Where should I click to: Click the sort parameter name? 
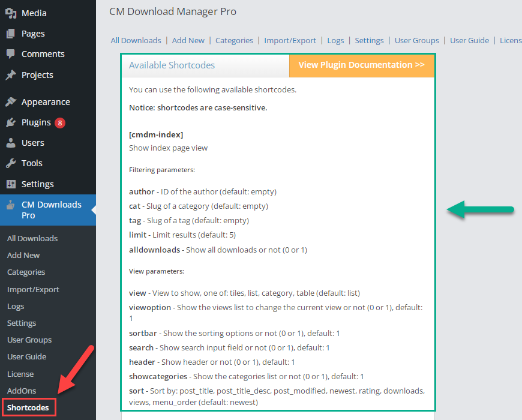tap(136, 391)
